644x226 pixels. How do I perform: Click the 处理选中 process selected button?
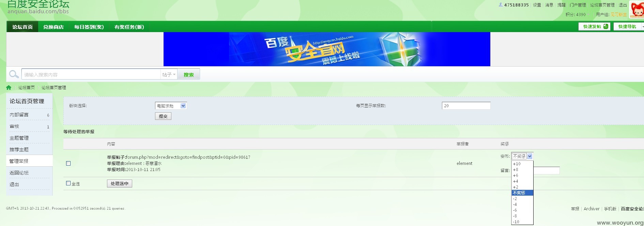pos(120,184)
